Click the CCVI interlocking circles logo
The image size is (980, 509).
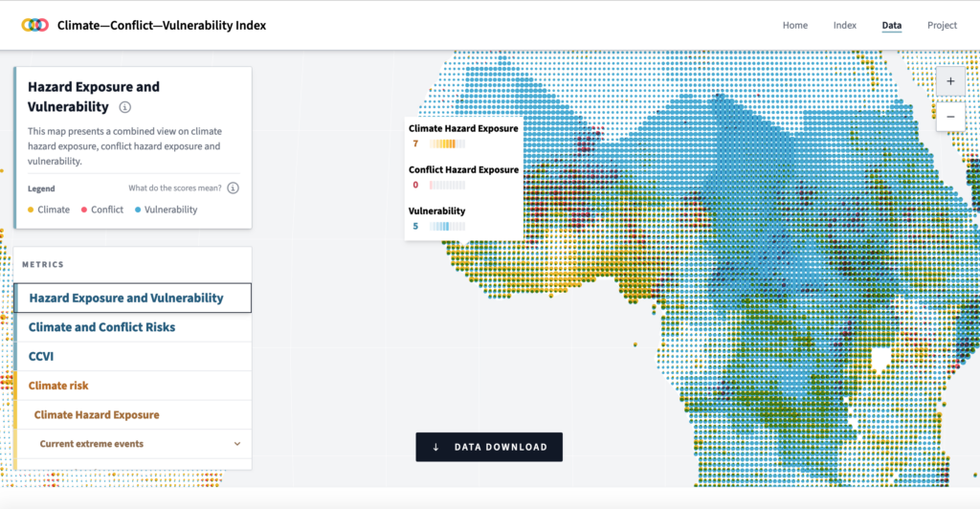34,26
